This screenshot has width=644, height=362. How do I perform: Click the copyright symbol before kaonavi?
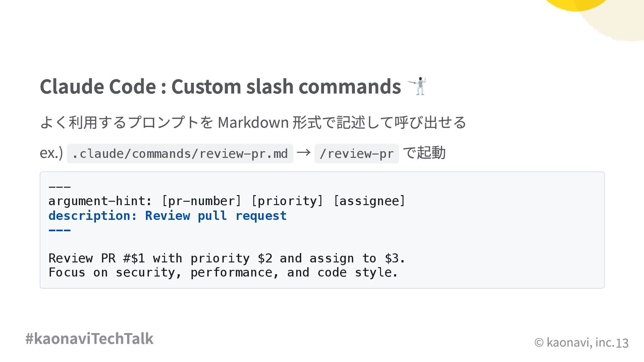pos(539,342)
